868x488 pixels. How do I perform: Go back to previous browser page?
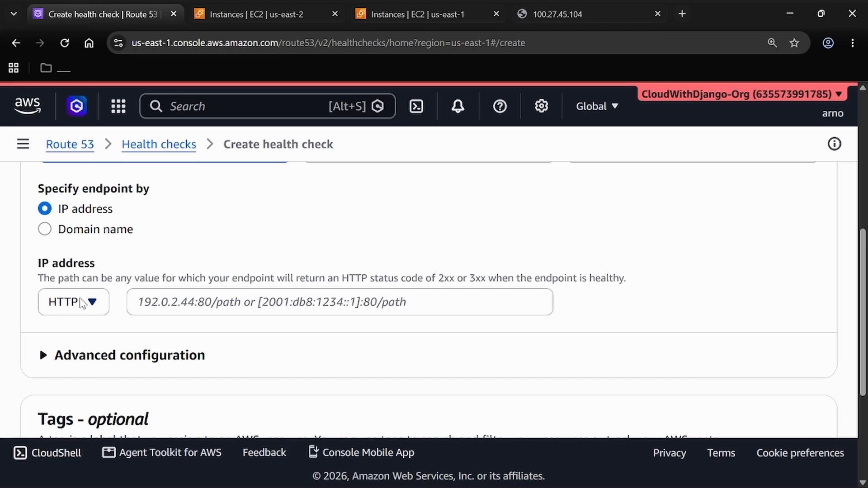16,43
